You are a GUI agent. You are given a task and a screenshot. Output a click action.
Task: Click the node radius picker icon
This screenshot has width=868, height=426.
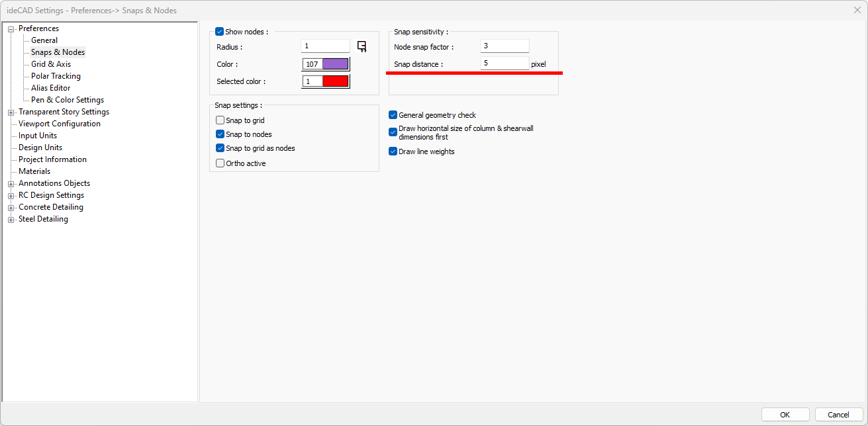[x=362, y=46]
